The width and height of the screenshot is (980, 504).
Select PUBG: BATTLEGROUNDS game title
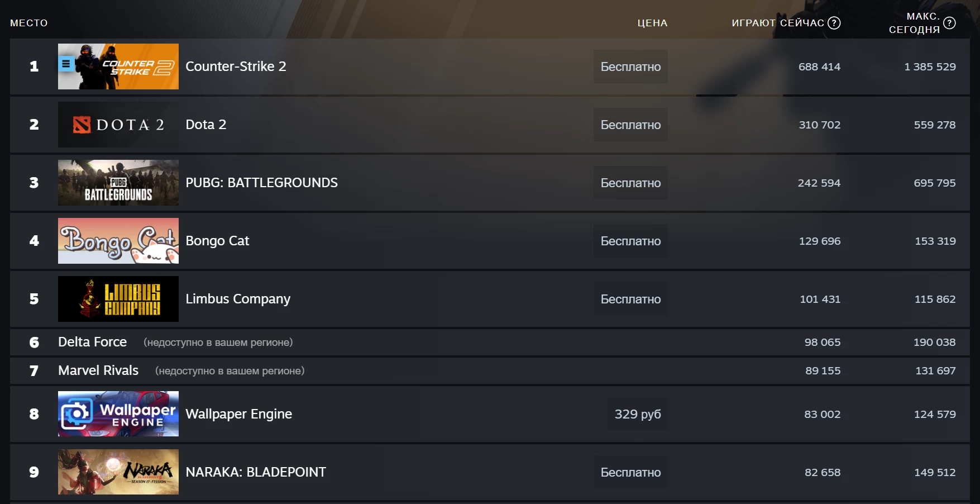tap(261, 183)
